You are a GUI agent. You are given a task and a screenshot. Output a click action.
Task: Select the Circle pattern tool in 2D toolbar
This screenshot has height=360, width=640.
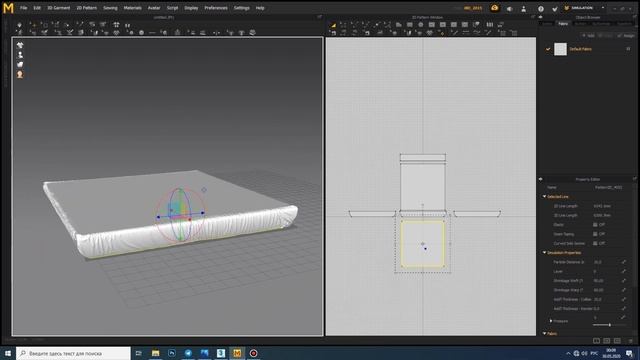(x=421, y=25)
